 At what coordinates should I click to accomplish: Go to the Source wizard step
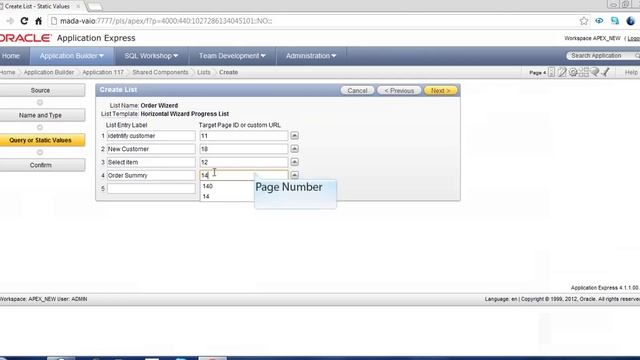click(40, 90)
